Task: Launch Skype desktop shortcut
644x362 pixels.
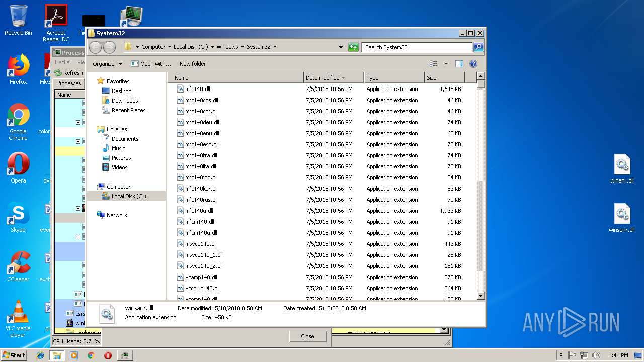Action: 18,217
